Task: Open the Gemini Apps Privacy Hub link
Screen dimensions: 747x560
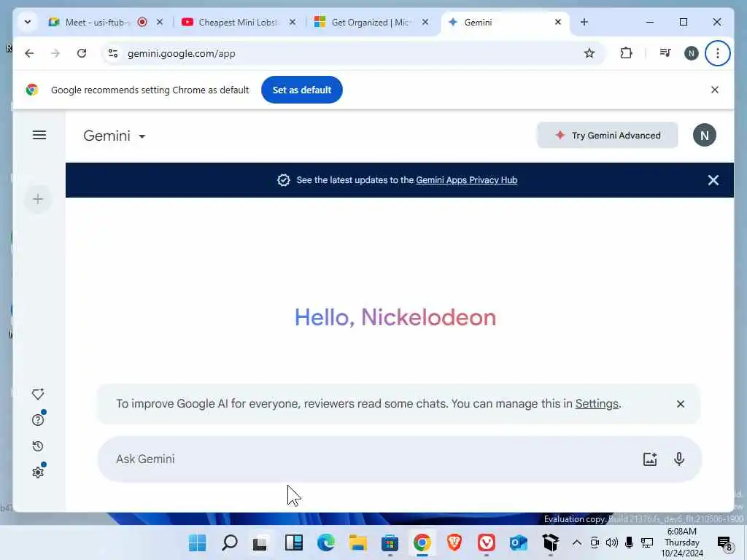Action: point(466,180)
